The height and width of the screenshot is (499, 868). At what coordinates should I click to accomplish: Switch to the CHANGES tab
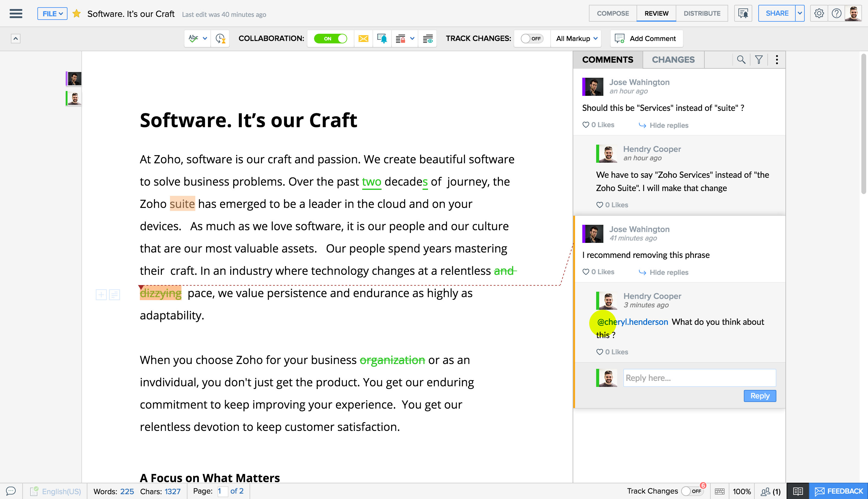pos(673,60)
